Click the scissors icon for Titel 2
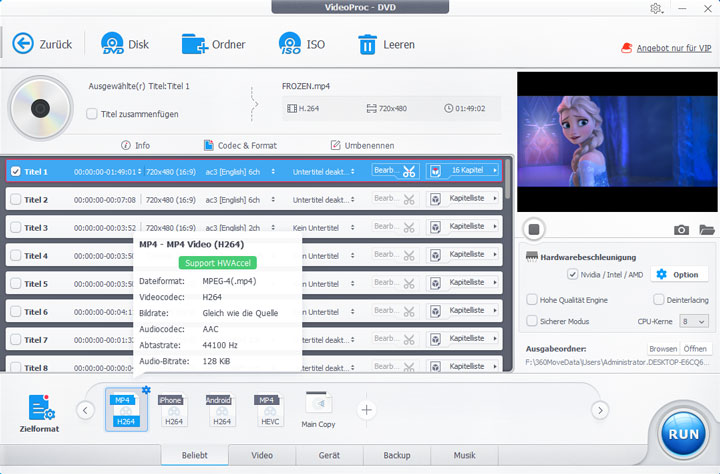 [409, 200]
